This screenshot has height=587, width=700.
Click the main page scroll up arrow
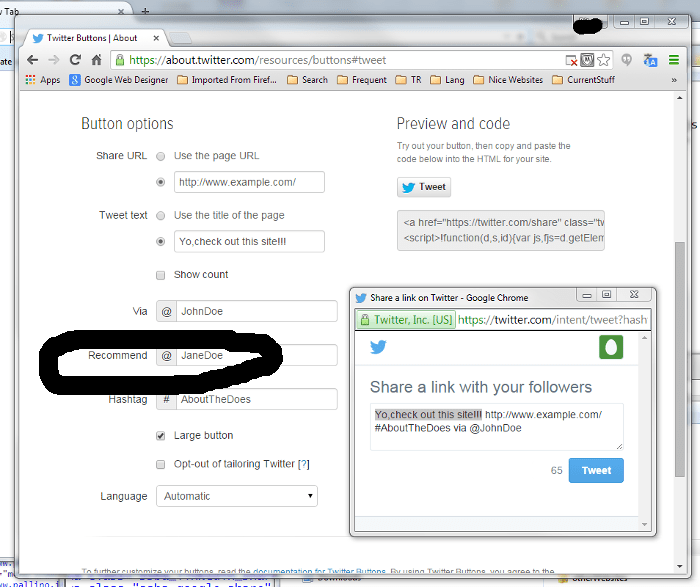[679, 98]
